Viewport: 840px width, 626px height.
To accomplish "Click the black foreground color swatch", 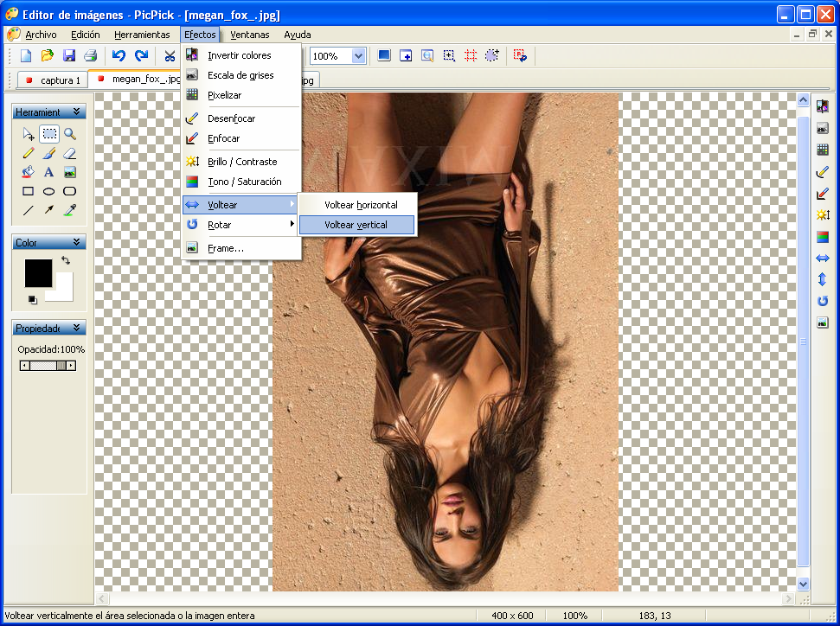I will [x=39, y=273].
